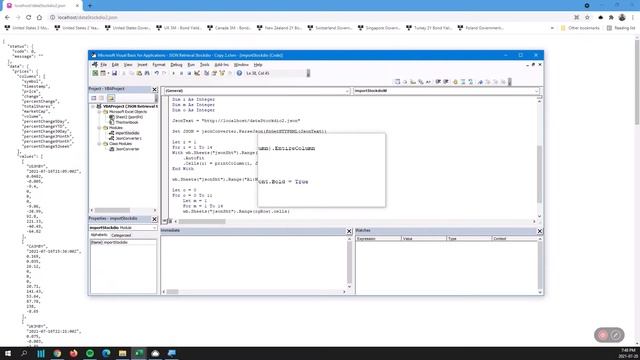Close the Properties pane
Image resolution: width=640 pixels, height=360 pixels.
[x=155, y=219]
